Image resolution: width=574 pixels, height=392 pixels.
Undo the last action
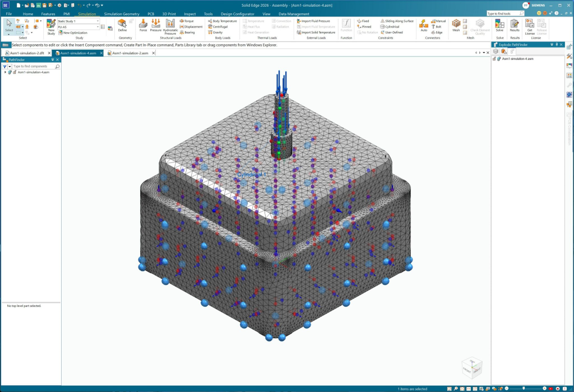79,6
